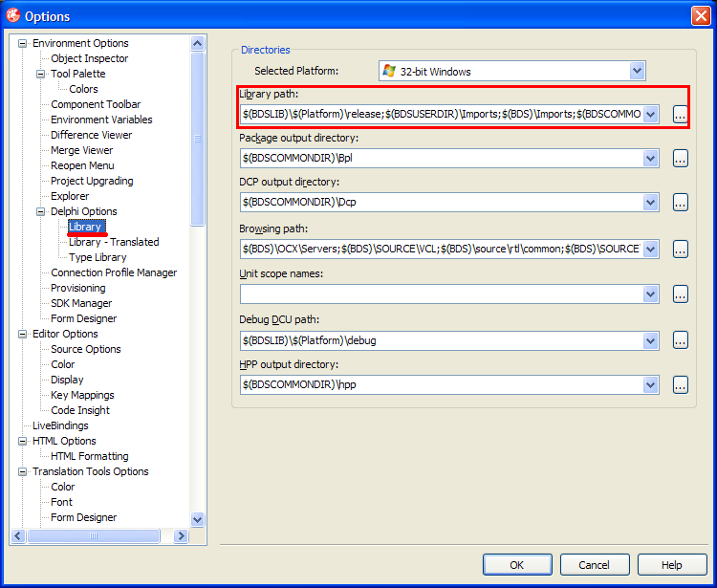Screen dimensions: 717x588
Task: Select Library - Translated tree item
Action: 114,242
